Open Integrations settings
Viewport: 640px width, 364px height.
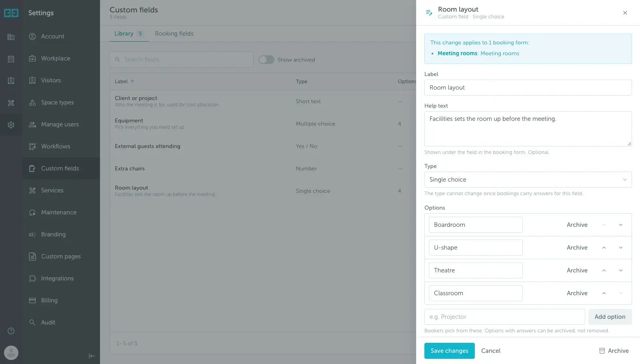(x=61, y=278)
